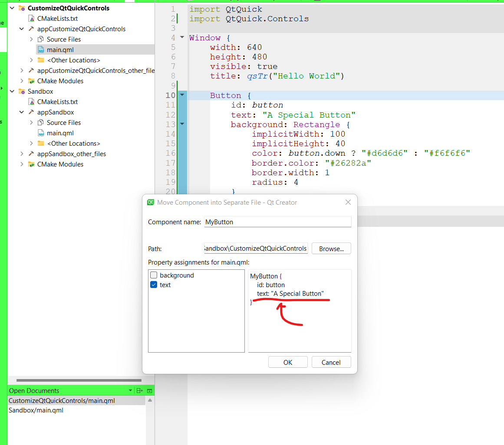Expand the appSandbox_other_files node

point(22,154)
